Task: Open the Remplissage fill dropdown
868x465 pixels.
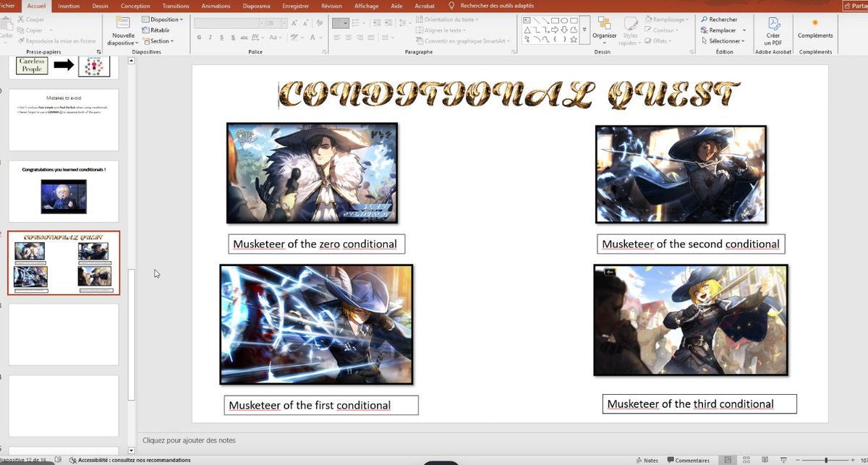Action: 666,20
